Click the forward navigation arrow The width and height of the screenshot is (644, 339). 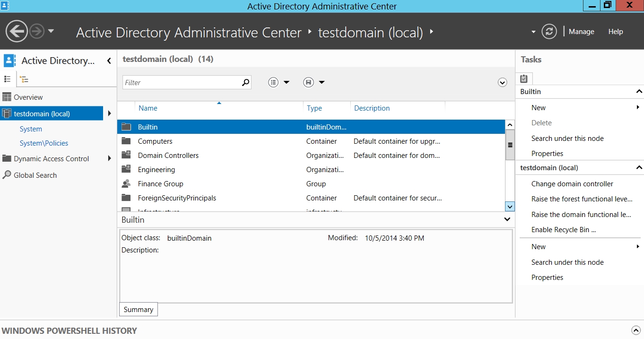pyautogui.click(x=37, y=32)
